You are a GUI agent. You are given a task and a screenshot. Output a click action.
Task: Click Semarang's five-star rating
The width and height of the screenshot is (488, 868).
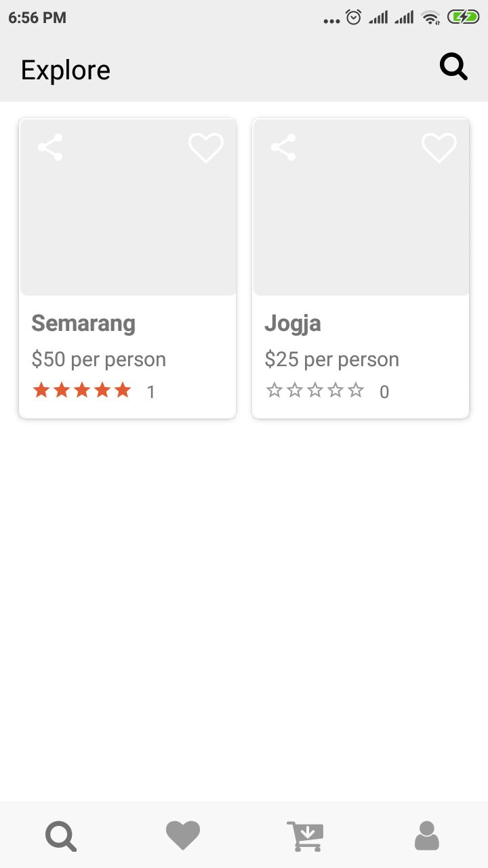[x=82, y=391]
